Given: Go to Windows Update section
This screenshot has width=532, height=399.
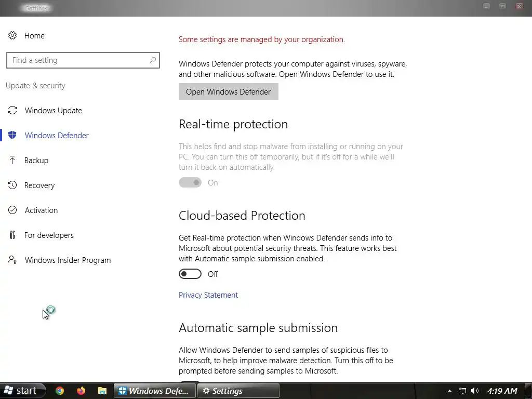Looking at the screenshot, I should (54, 111).
